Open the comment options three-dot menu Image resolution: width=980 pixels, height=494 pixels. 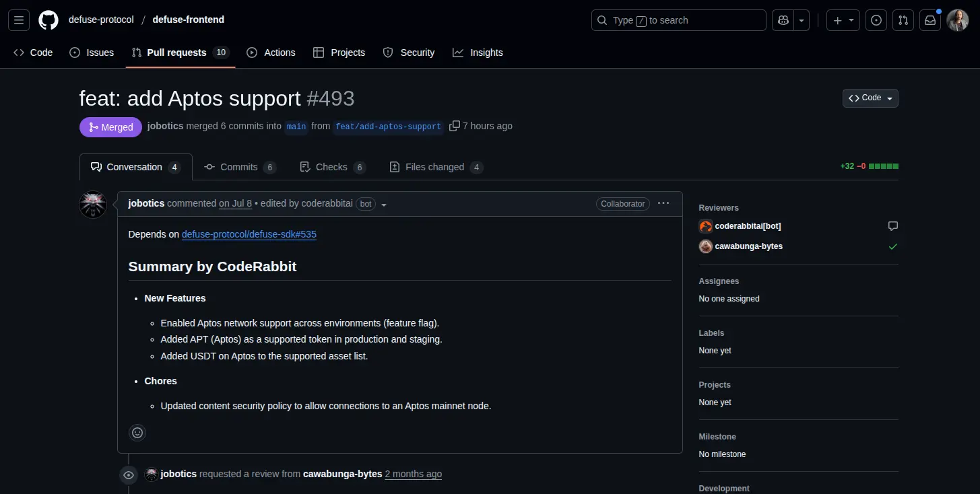(663, 203)
